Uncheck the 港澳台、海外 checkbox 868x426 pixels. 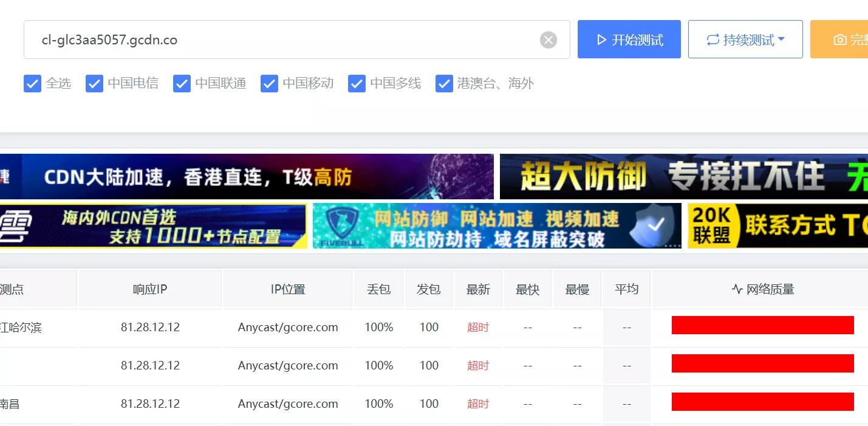tap(444, 84)
